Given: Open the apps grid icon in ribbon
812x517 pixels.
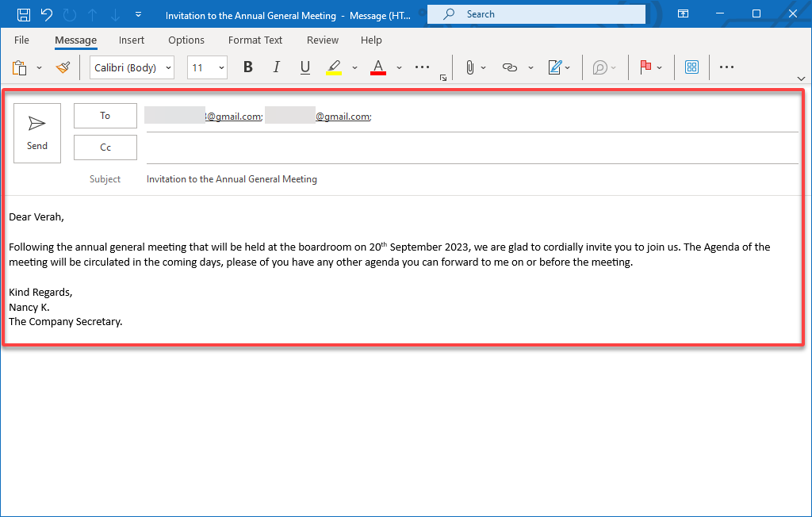Looking at the screenshot, I should [691, 67].
